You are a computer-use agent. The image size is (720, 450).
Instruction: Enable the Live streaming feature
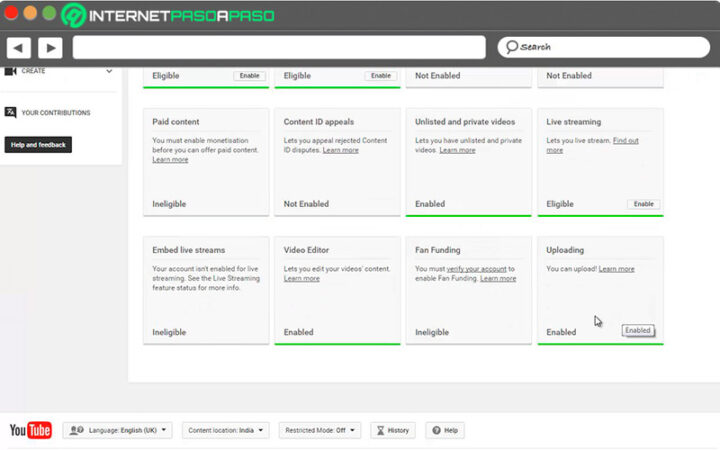pyautogui.click(x=643, y=204)
